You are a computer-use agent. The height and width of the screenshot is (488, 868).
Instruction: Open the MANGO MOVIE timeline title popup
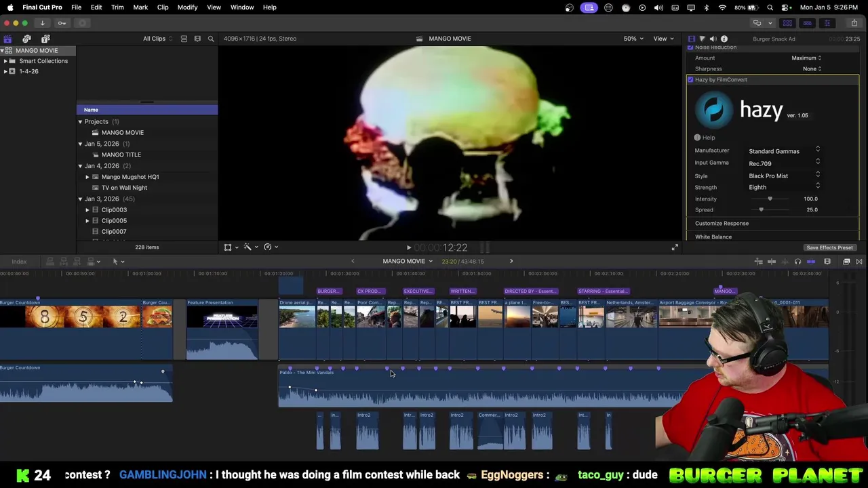click(x=408, y=261)
